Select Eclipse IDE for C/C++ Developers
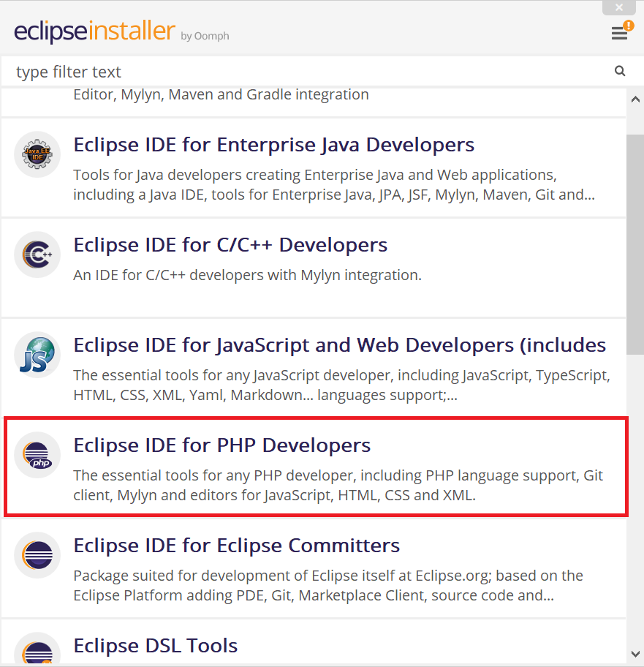This screenshot has height=667, width=644. click(x=230, y=245)
